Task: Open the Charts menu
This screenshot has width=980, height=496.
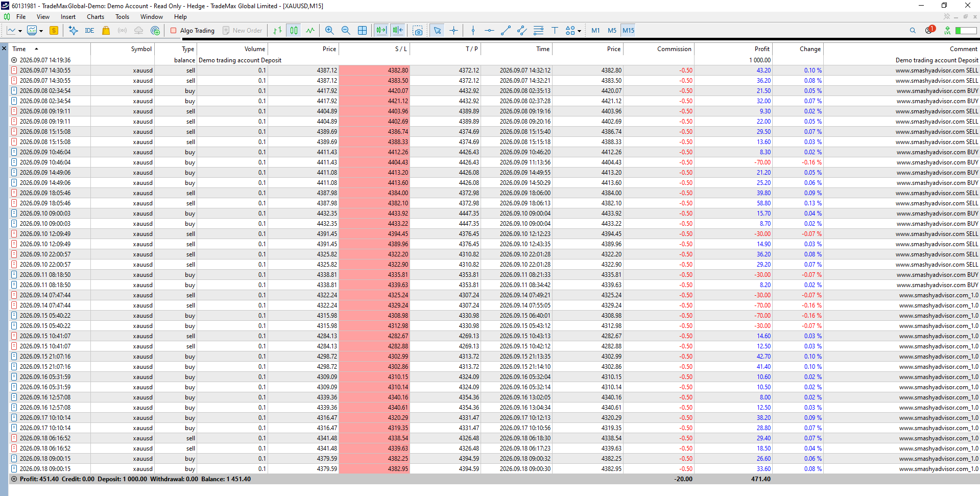Action: pos(95,17)
